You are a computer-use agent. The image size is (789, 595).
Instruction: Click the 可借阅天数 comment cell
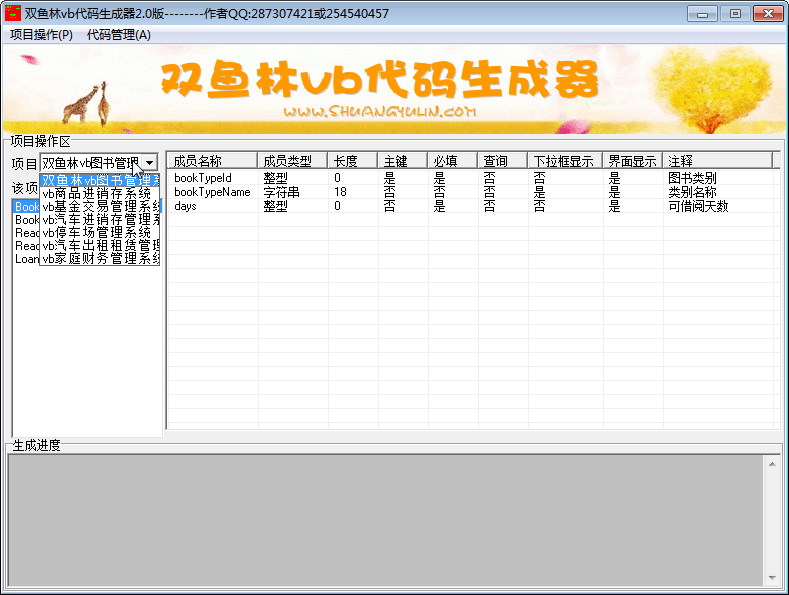pyautogui.click(x=698, y=206)
